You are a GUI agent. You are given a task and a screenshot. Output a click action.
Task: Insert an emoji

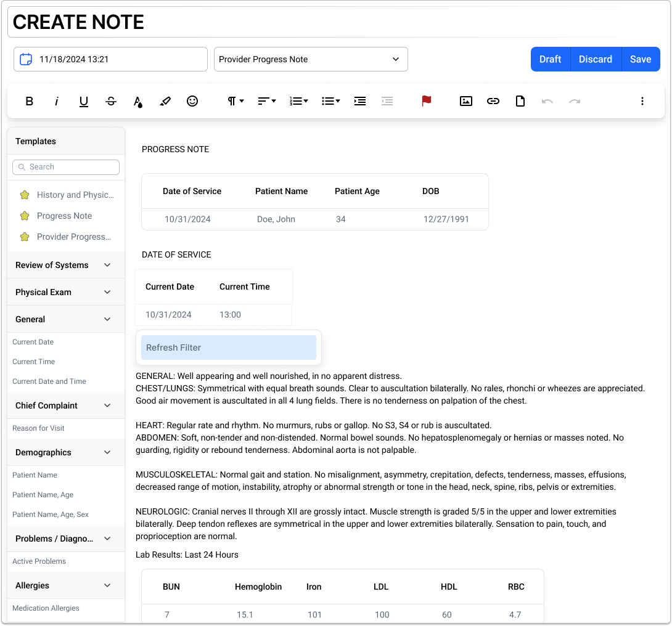[x=192, y=101]
